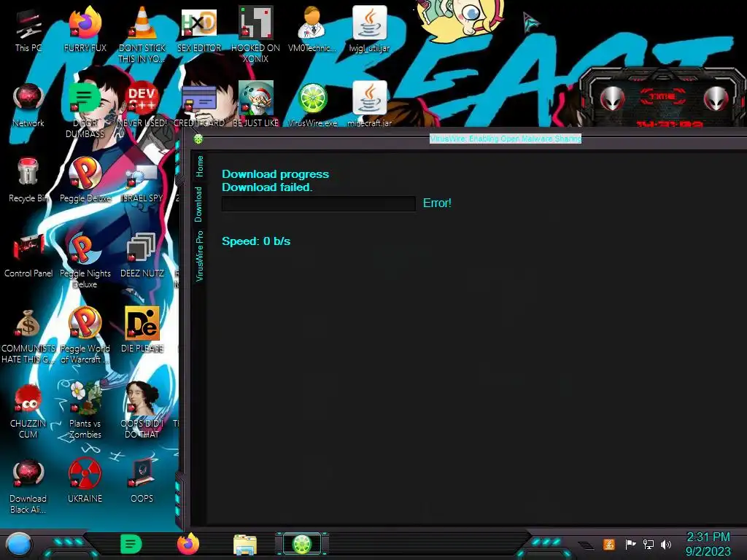The height and width of the screenshot is (560, 747).
Task: Click the 'Error!' status text
Action: coord(437,203)
